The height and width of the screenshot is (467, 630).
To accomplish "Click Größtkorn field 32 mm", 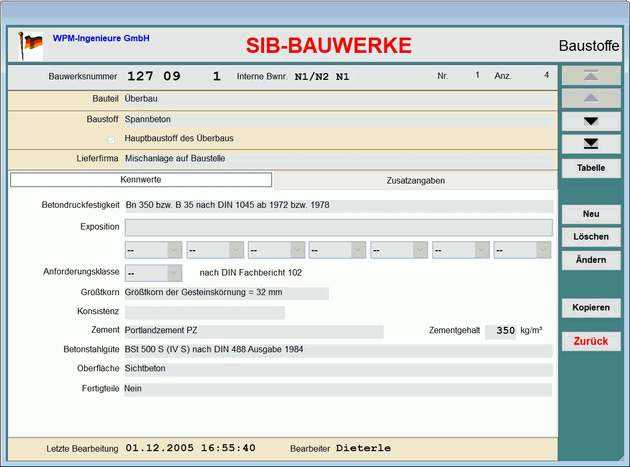I will [x=227, y=293].
